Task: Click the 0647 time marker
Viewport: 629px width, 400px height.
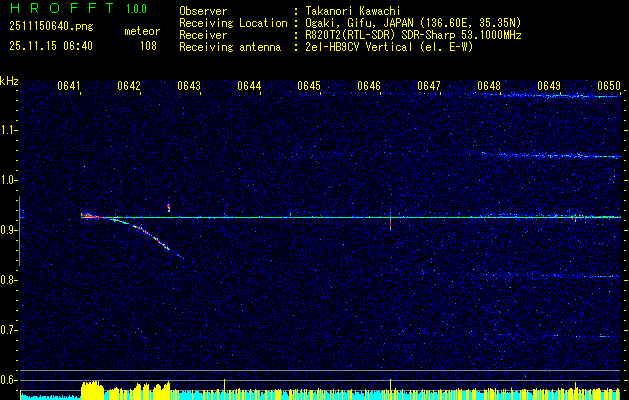Action: click(x=428, y=86)
